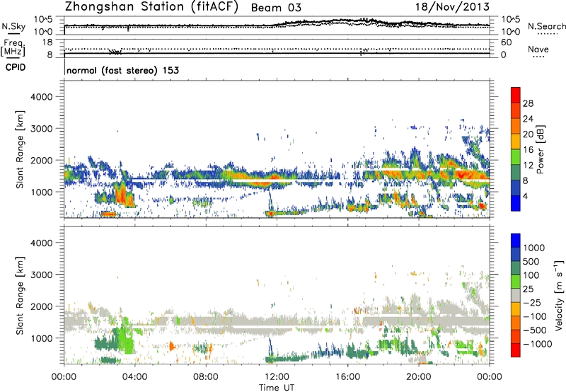Click the '16' power scale value
The height and width of the screenshot is (392, 566).
[x=528, y=150]
